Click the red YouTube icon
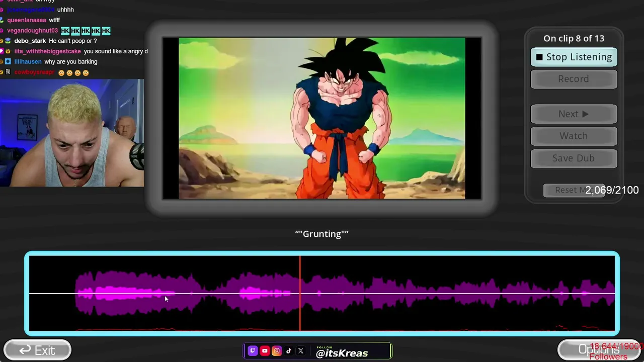The height and width of the screenshot is (362, 644). [265, 351]
